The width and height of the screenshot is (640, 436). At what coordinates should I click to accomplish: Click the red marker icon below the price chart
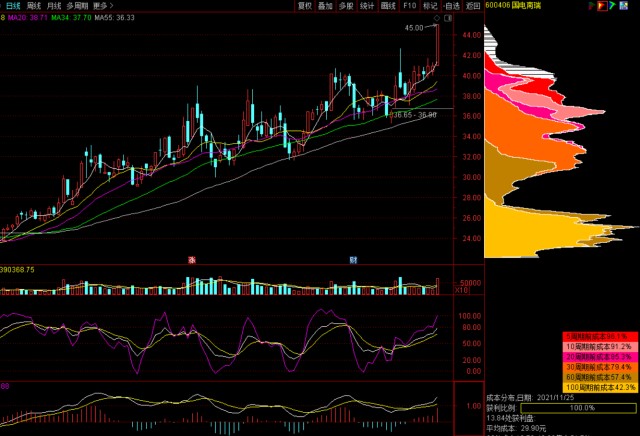[191, 259]
